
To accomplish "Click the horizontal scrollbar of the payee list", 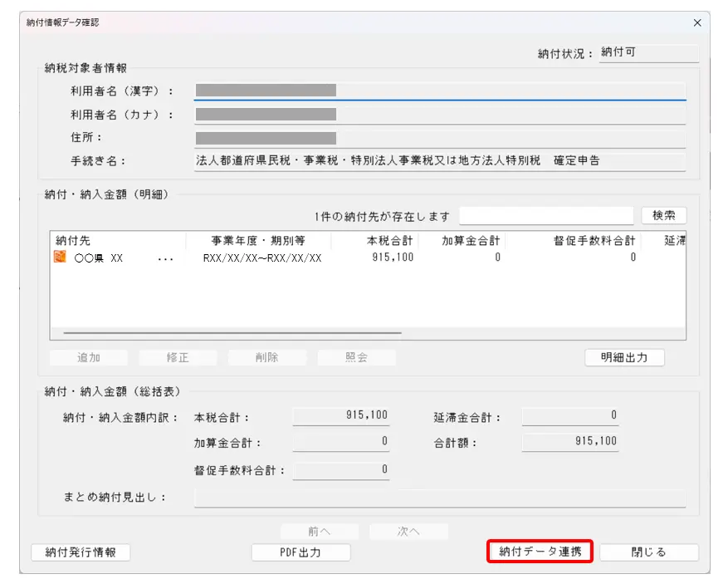I will [x=232, y=332].
